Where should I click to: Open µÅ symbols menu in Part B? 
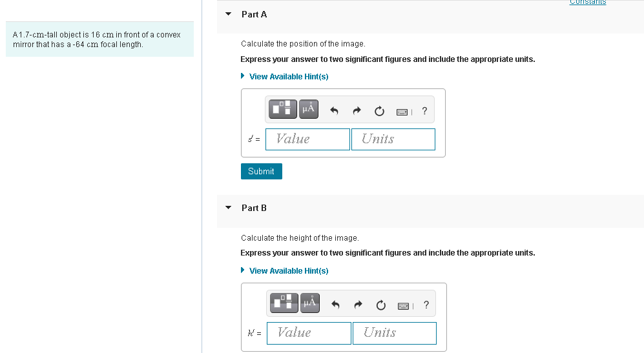(x=309, y=303)
